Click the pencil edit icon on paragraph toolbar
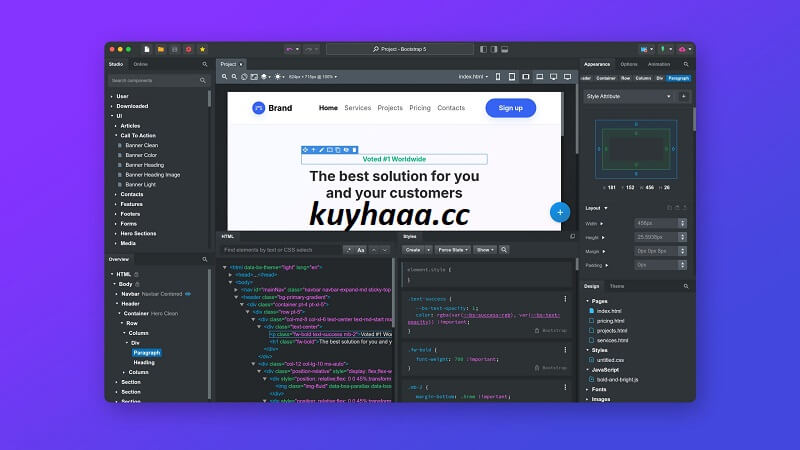This screenshot has height=450, width=800. [321, 150]
